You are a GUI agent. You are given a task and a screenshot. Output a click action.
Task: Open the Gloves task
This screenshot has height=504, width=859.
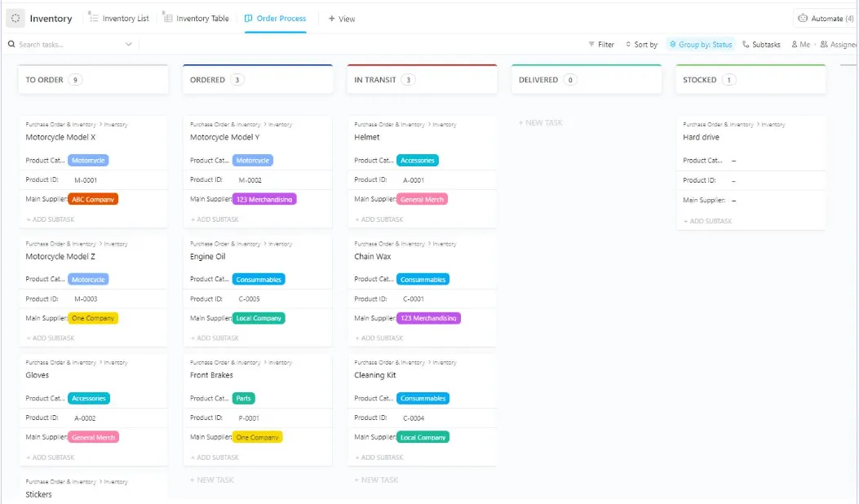[x=38, y=375]
